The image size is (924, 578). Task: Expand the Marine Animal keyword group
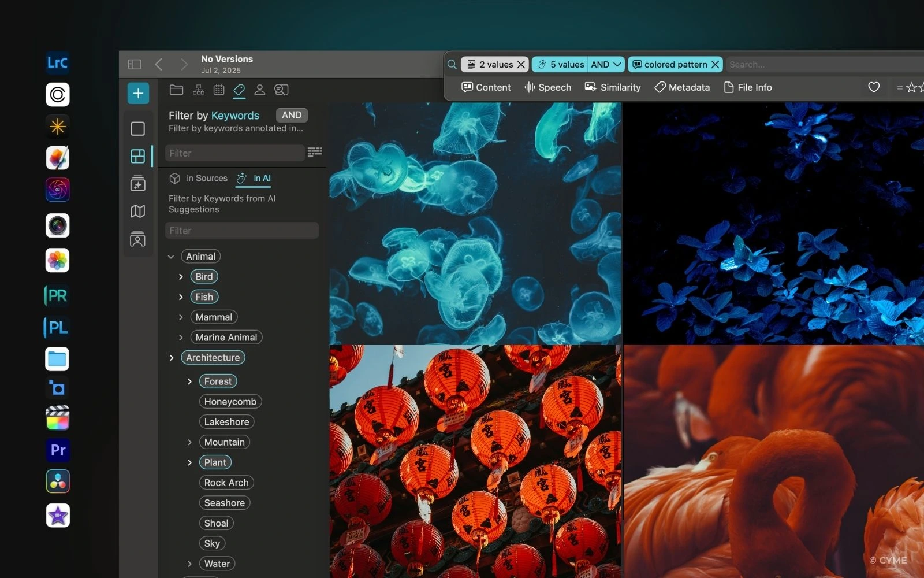(x=181, y=338)
